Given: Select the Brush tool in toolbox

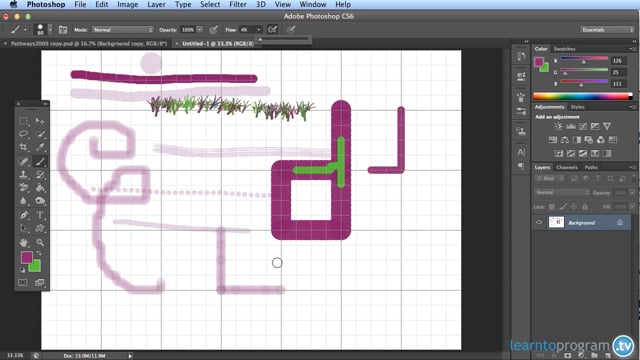Looking at the screenshot, I should [40, 161].
